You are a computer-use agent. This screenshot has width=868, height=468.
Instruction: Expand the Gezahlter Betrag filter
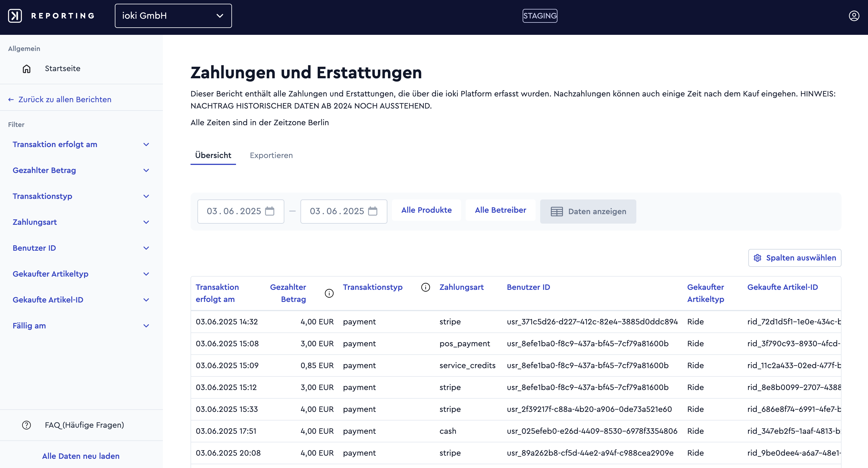81,170
